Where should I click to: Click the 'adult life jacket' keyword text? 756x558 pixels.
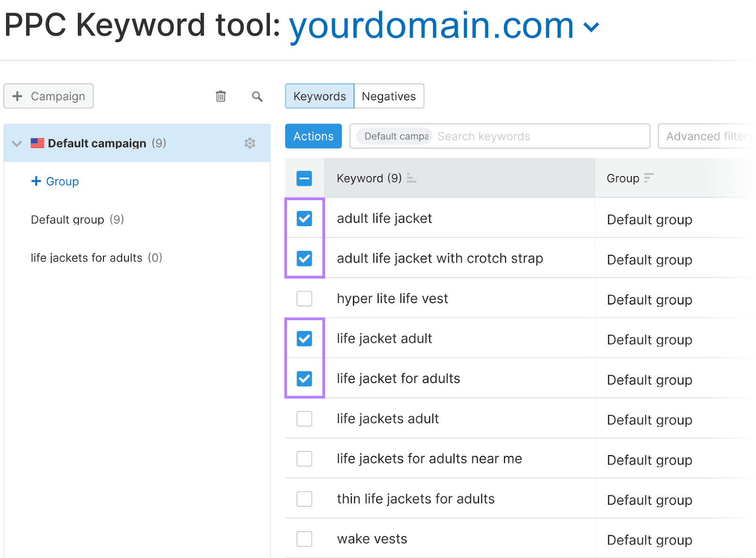click(x=384, y=219)
